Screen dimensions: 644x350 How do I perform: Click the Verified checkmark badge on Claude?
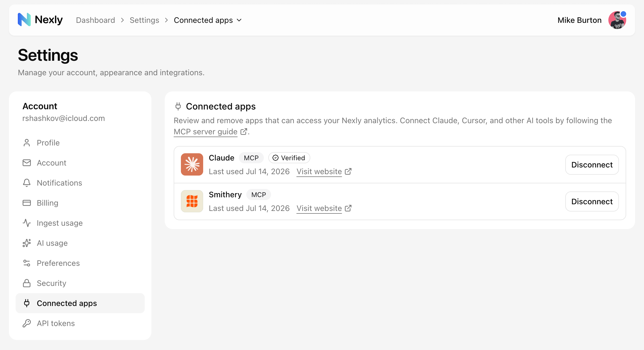click(x=289, y=158)
